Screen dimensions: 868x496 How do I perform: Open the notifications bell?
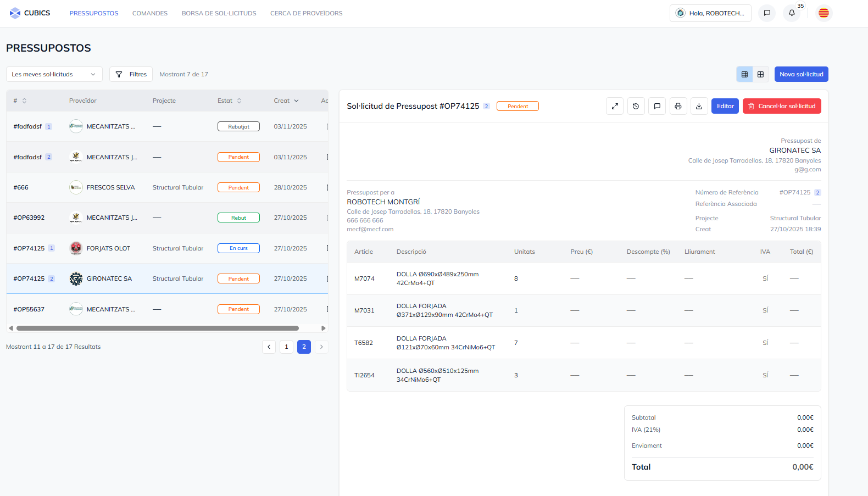pyautogui.click(x=792, y=13)
